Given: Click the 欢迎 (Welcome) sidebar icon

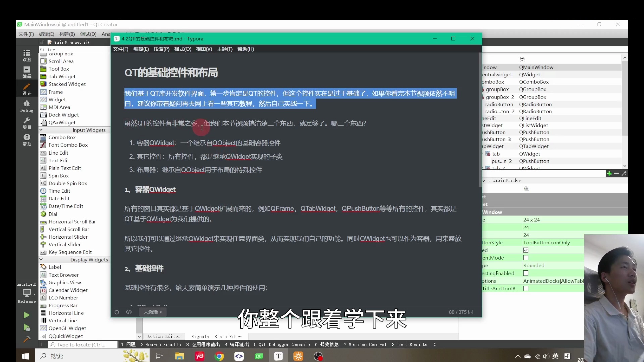Looking at the screenshot, I should pyautogui.click(x=26, y=56).
